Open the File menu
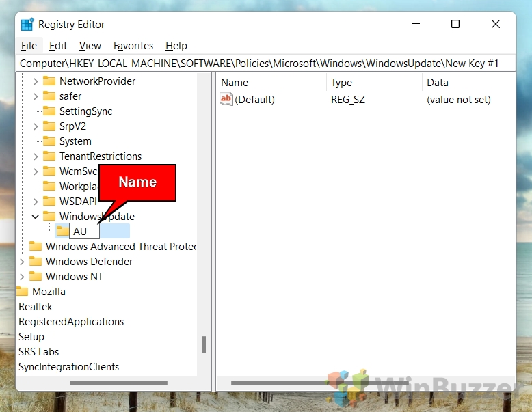Viewport: 532px width, 412px height. click(x=29, y=46)
